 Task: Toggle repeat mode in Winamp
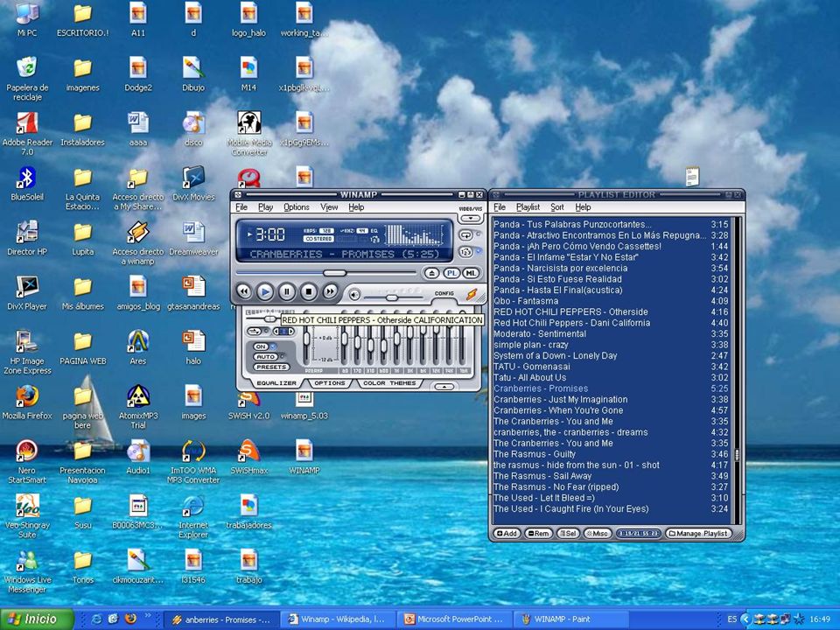(x=466, y=234)
